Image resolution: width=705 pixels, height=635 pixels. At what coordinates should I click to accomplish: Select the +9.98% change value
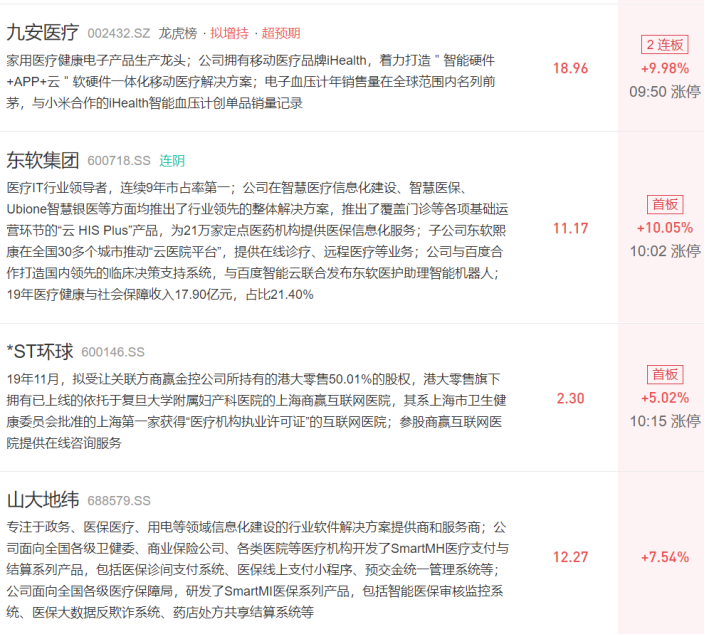click(x=665, y=68)
